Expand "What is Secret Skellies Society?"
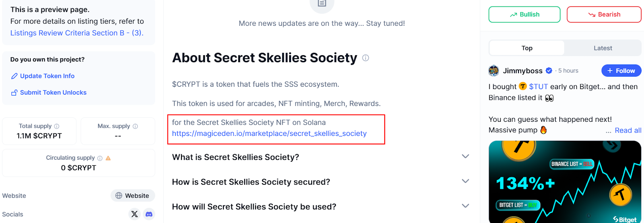Screen dimensions: 644x223 (465, 156)
